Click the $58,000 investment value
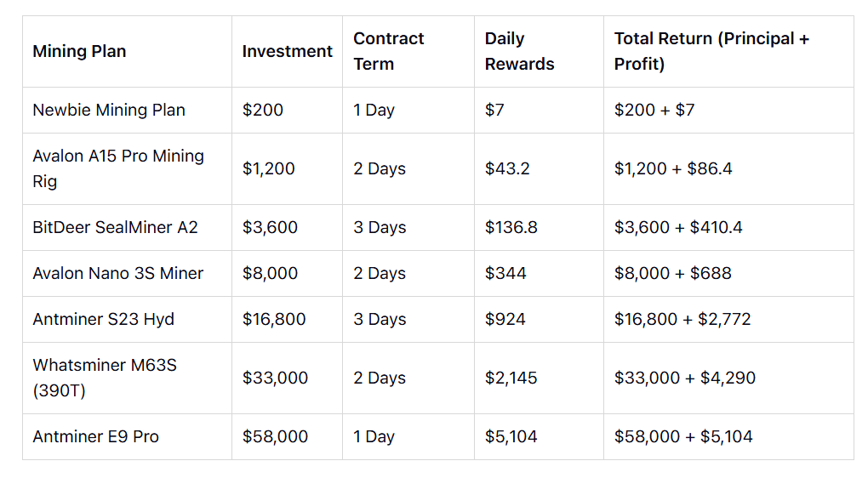868x478 pixels. point(275,437)
